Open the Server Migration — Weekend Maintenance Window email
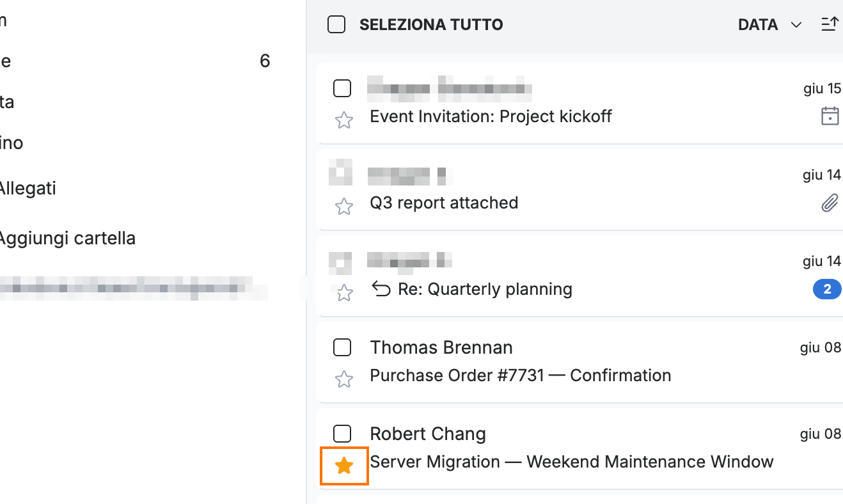Viewport: 843px width, 504px height. tap(572, 461)
